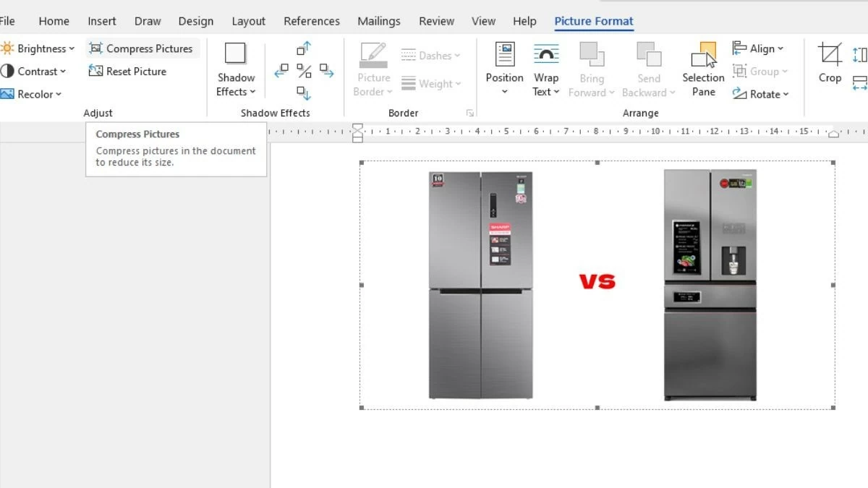Nudge shadow up using the top arrow icon
Image resolution: width=868 pixels, height=488 pixels.
click(302, 48)
